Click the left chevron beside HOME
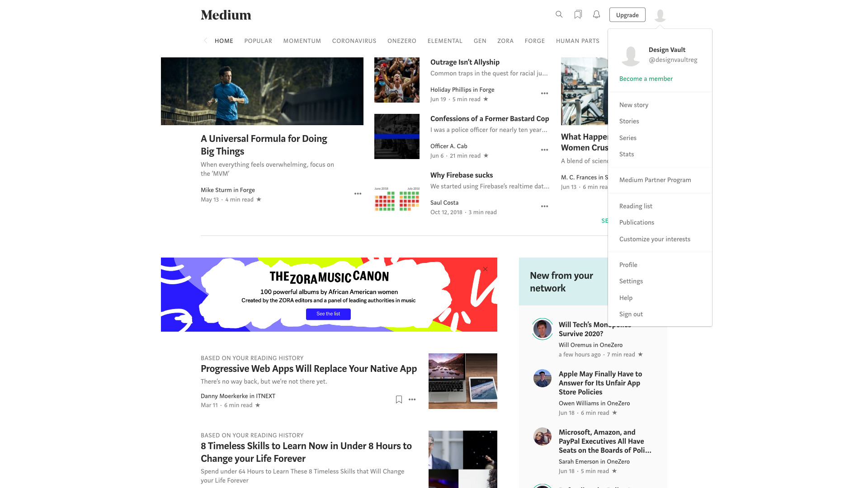 206,41
